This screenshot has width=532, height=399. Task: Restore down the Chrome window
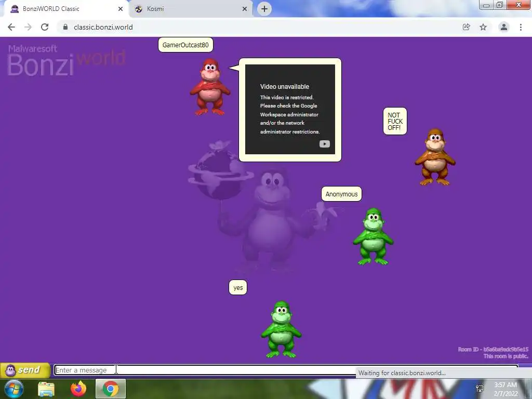500,5
